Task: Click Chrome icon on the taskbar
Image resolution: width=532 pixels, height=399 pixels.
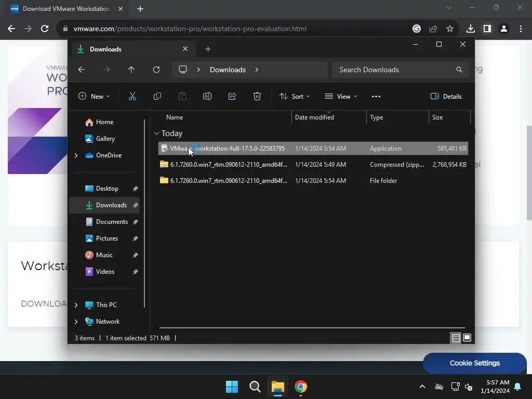Action: coord(301,387)
